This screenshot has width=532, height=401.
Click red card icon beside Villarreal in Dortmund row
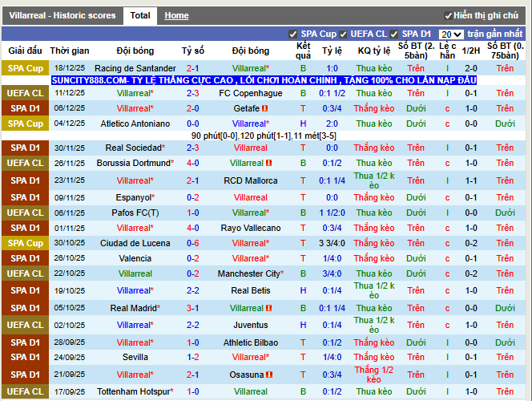click(268, 163)
